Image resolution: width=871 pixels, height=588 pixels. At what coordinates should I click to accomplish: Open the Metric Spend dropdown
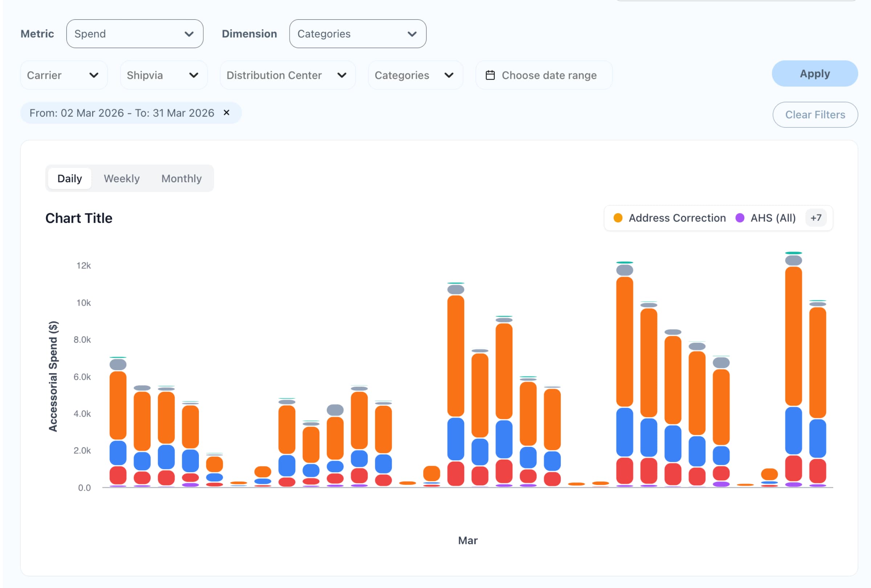(x=135, y=34)
